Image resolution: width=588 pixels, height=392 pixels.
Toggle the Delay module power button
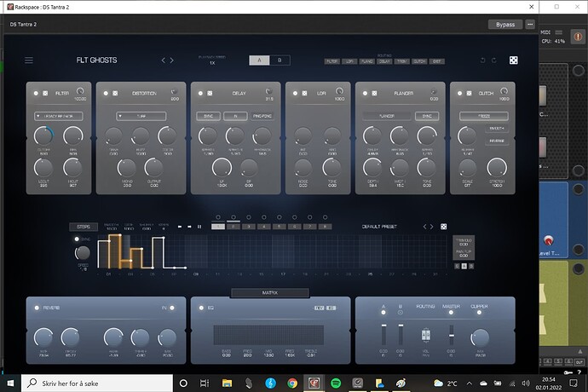[x=200, y=93]
